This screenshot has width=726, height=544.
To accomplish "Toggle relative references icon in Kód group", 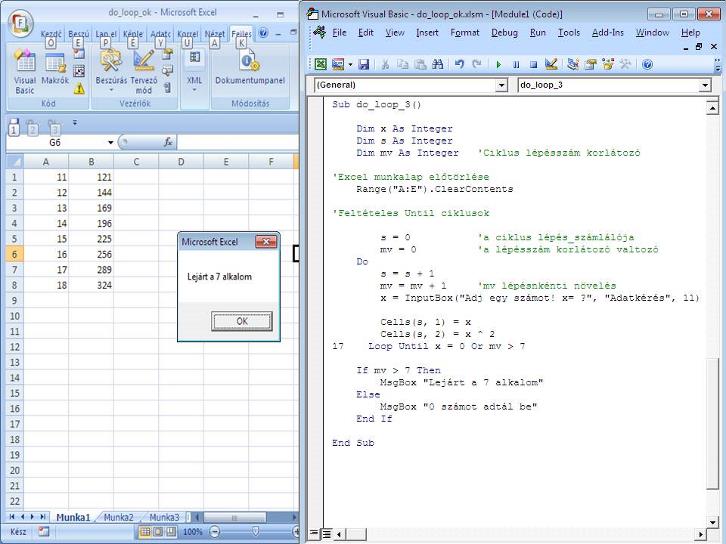I will 79,71.
